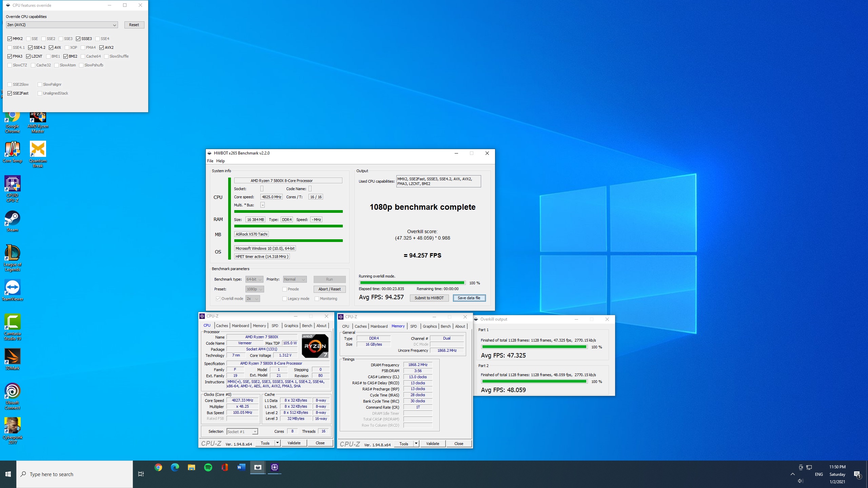Click Part 1 progress bar in Overkill output
Screen dimensions: 868x488
tap(534, 347)
